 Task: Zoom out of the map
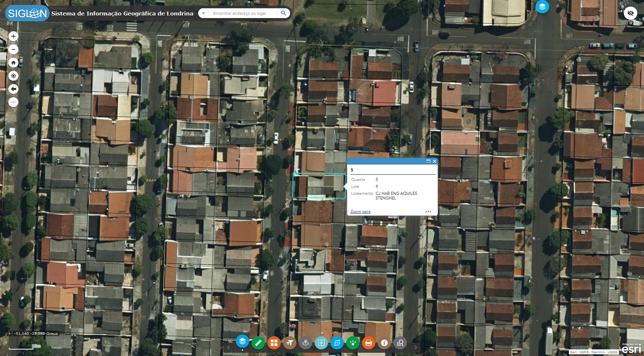(x=13, y=50)
